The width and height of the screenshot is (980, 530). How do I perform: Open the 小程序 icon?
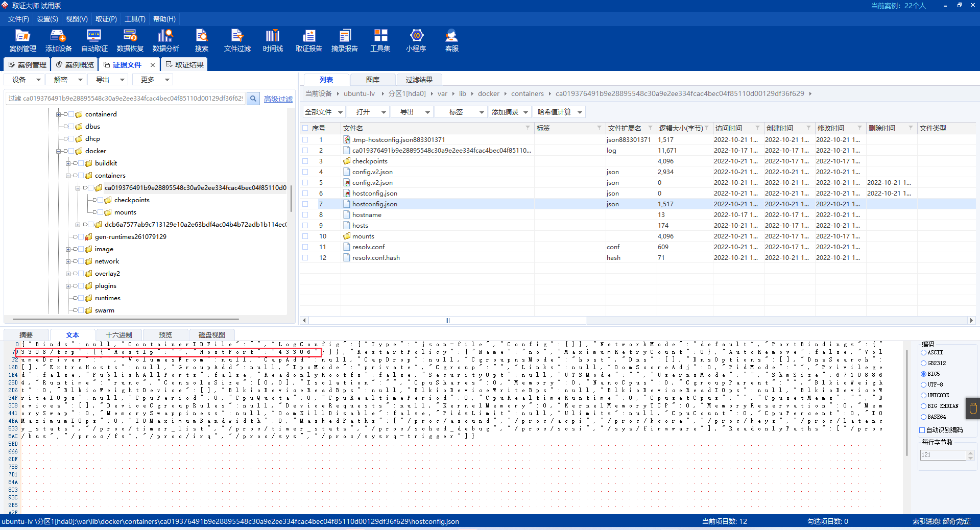click(416, 40)
